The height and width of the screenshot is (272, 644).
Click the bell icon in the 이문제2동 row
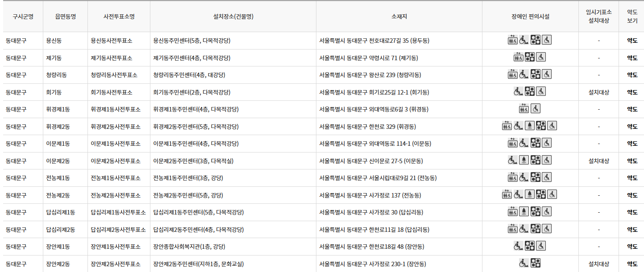[524, 160]
